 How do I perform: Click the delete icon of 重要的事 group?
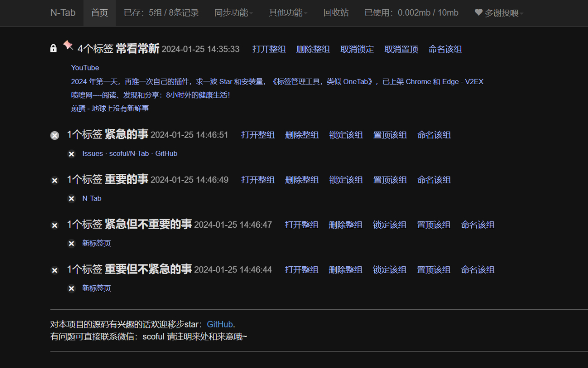click(54, 180)
